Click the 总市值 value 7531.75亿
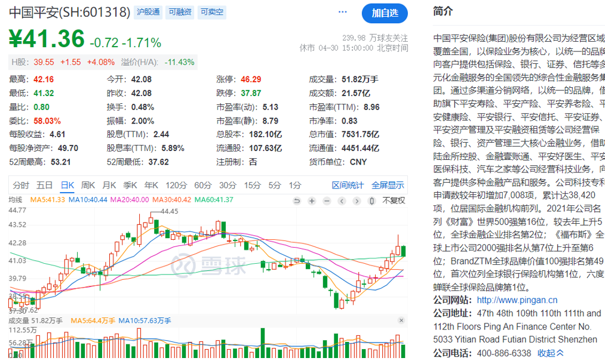Screen dimensions: 605x364 [x=360, y=135]
